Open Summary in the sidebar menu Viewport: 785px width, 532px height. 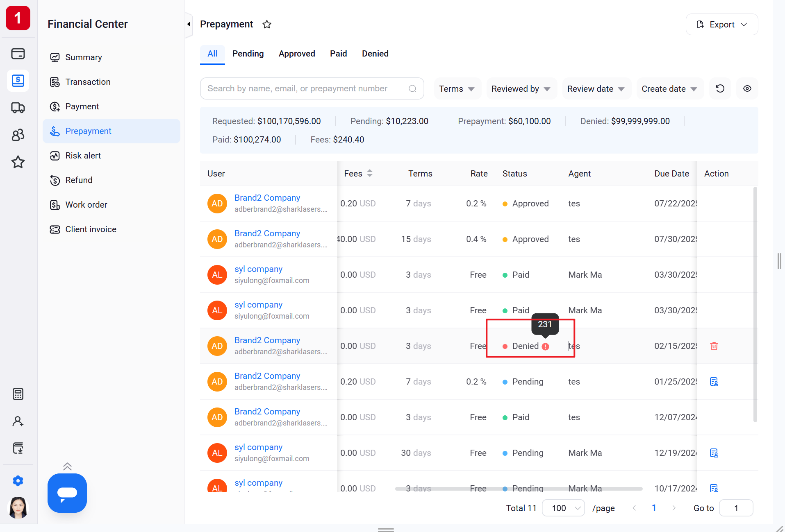tap(111, 57)
